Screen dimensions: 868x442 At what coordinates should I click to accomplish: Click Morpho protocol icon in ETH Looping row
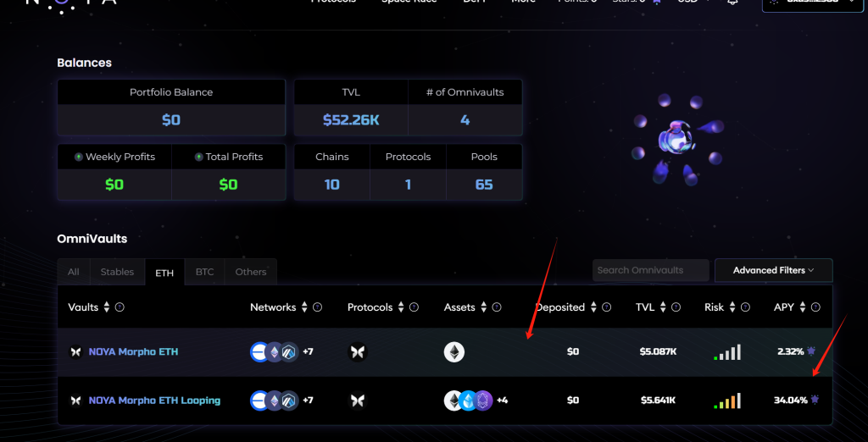coord(358,400)
